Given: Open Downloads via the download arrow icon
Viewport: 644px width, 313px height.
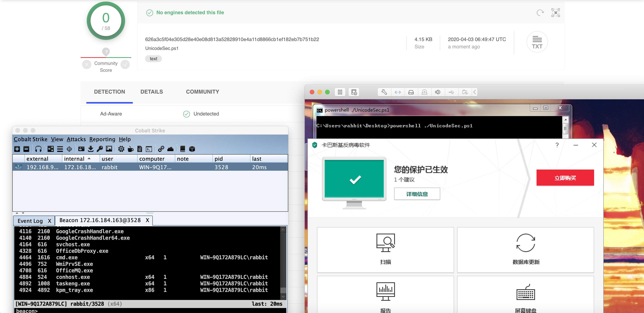Looking at the screenshot, I should (x=91, y=149).
